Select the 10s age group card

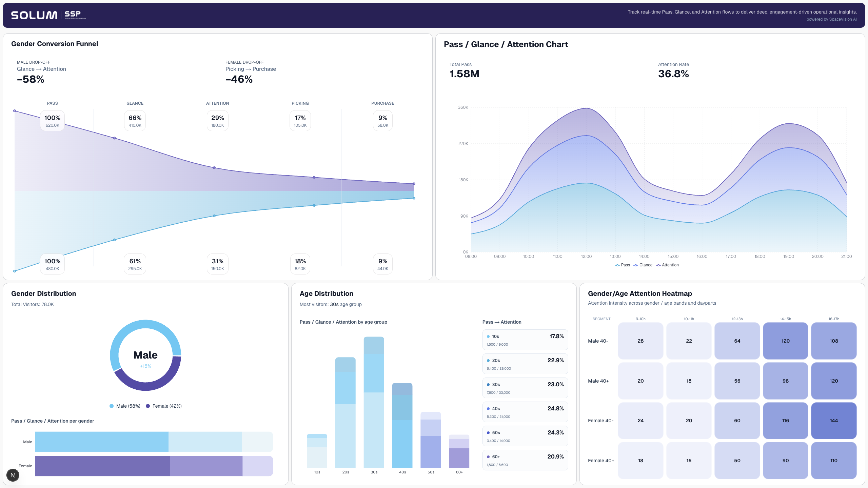pyautogui.click(x=525, y=340)
